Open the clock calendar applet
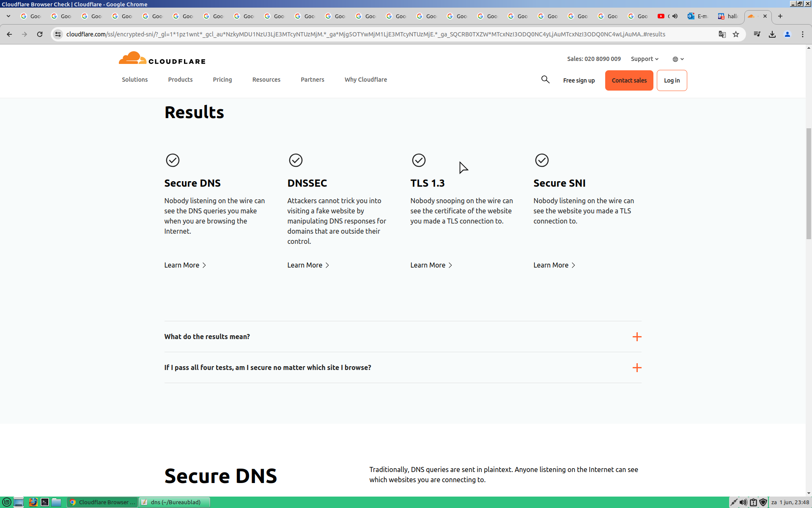Viewport: 812px width, 508px height. click(790, 502)
